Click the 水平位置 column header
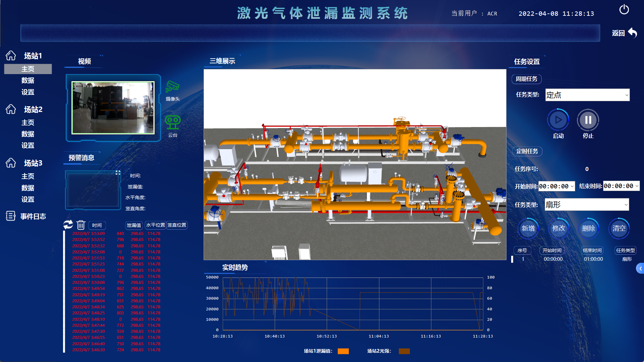The image size is (644, 362). tap(156, 225)
